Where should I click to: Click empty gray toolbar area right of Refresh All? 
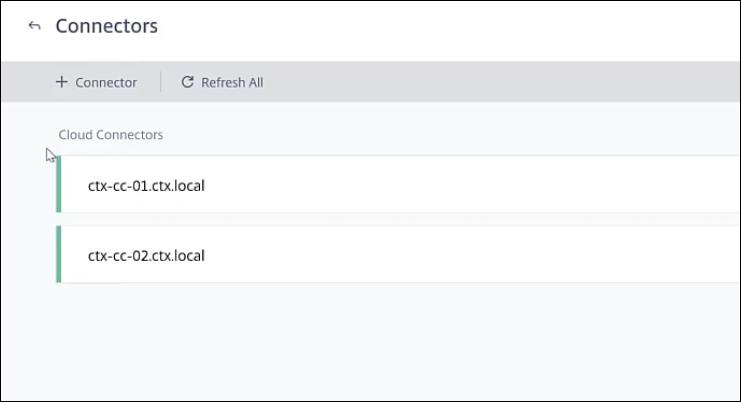click(500, 82)
